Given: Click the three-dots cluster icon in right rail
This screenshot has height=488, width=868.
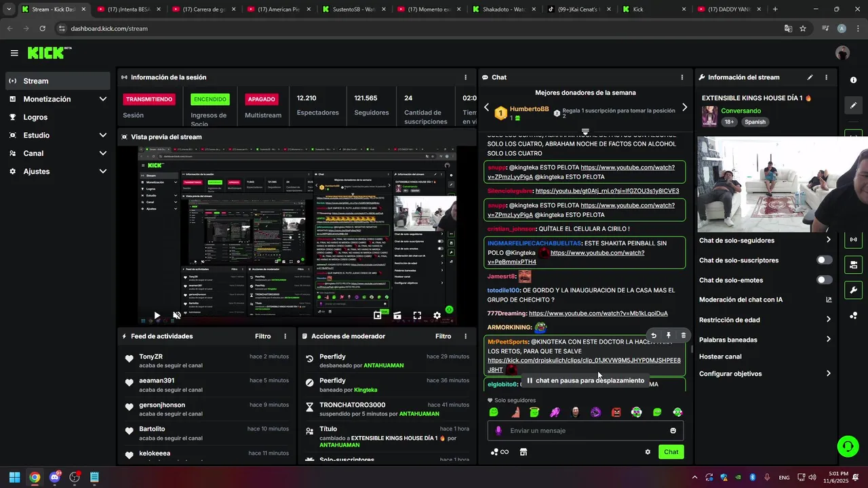Looking at the screenshot, I should [853, 316].
